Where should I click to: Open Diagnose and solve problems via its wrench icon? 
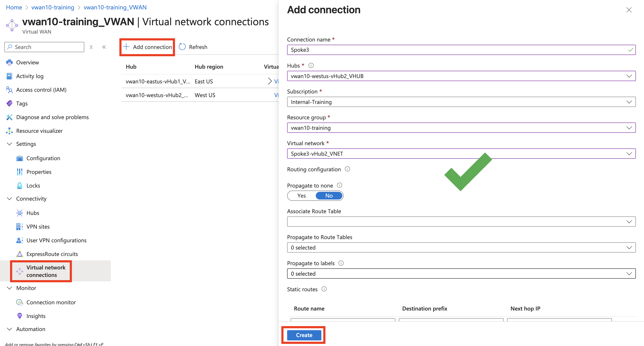[x=9, y=117]
